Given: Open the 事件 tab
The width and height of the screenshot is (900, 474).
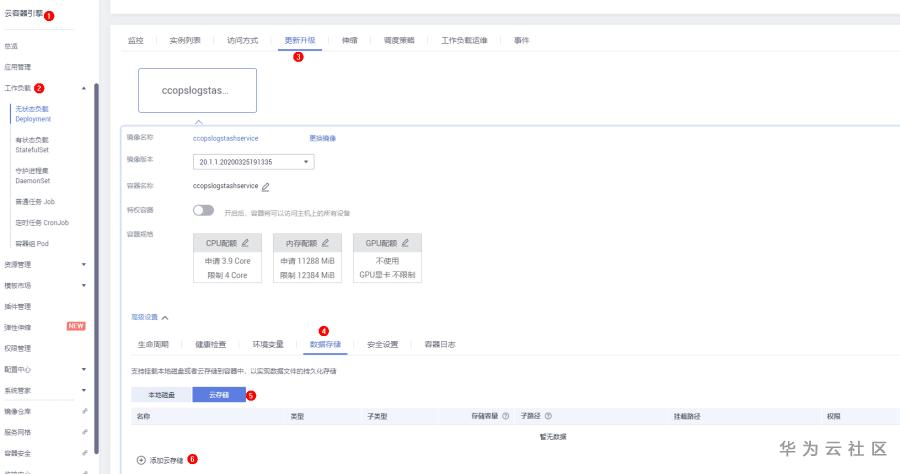Looking at the screenshot, I should point(521,40).
